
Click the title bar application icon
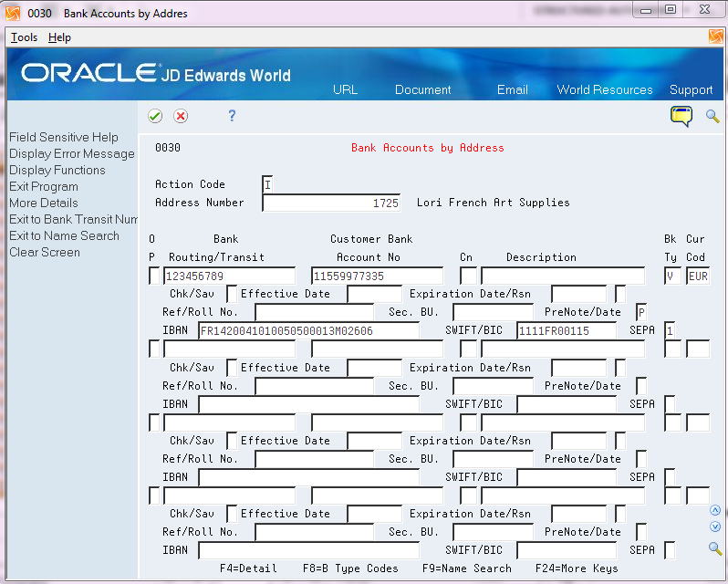coord(13,13)
